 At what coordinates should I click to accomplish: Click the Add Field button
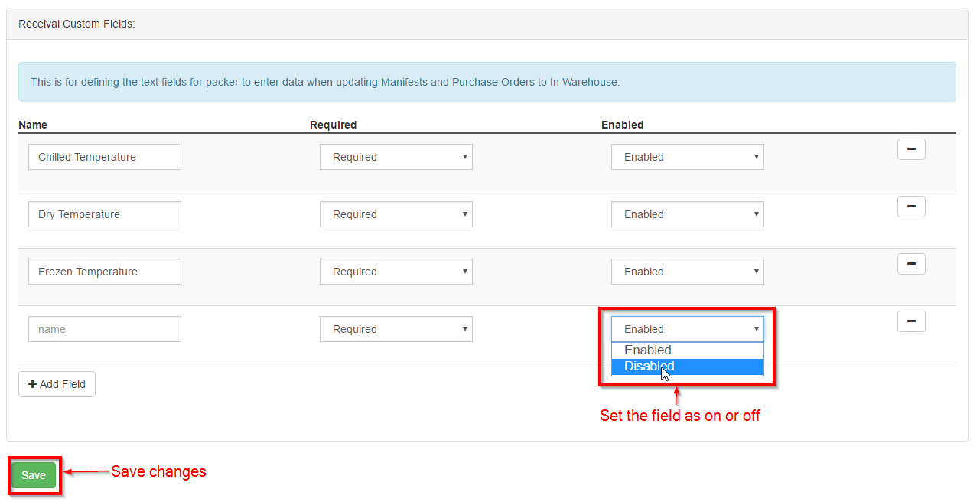click(x=57, y=383)
